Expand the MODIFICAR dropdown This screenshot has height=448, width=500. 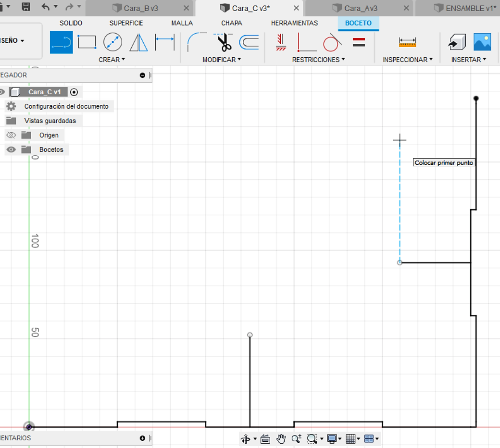[222, 60]
